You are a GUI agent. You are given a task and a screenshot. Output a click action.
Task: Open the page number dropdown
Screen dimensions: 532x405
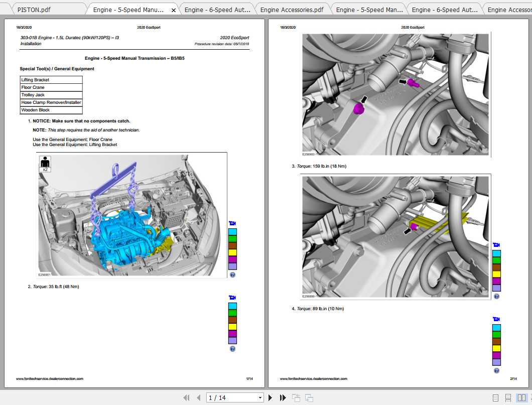[260, 397]
